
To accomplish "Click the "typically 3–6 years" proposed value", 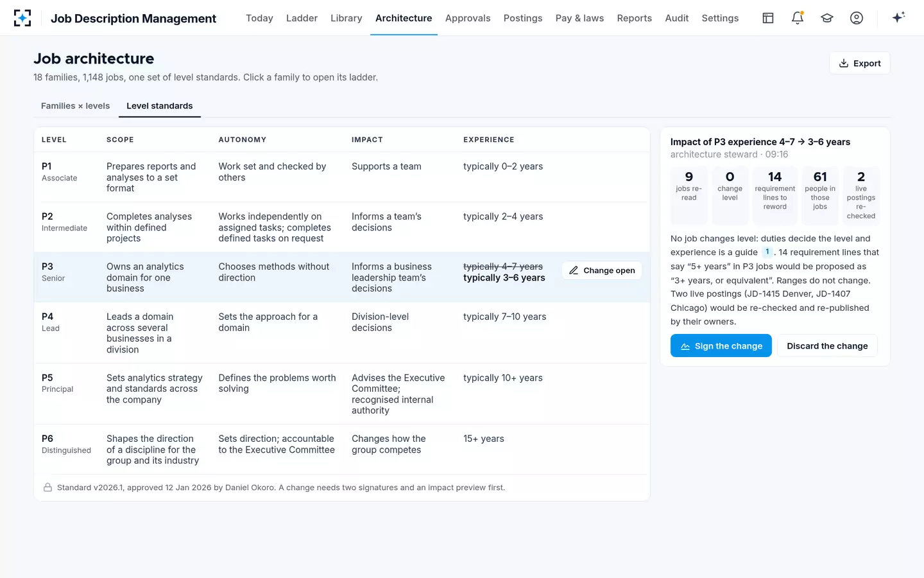I will pyautogui.click(x=504, y=278).
